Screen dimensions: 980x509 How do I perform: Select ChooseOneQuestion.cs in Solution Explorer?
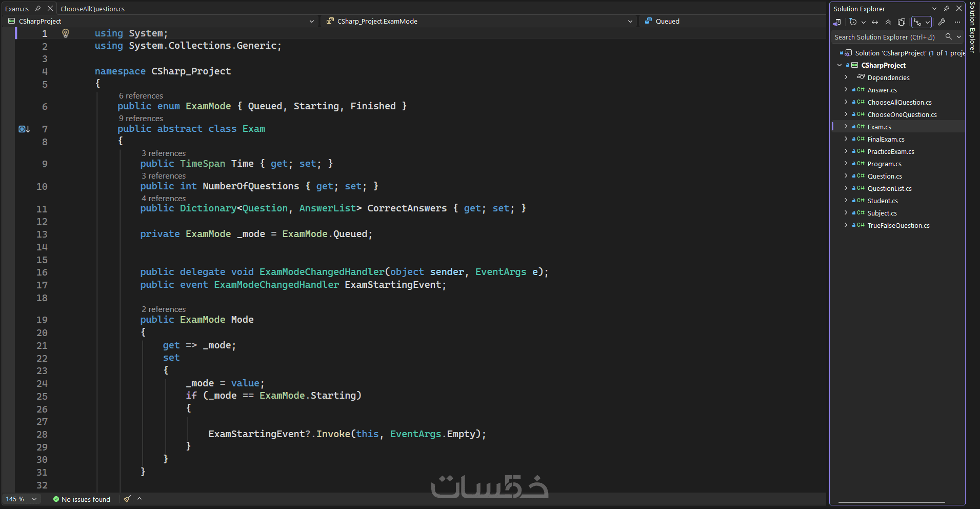click(x=902, y=114)
